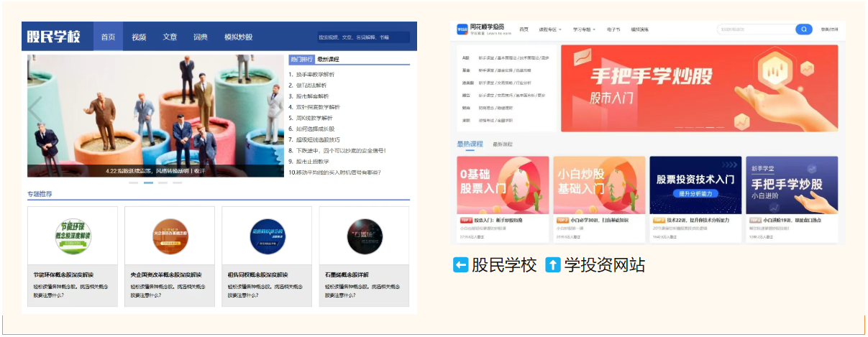The width and height of the screenshot is (868, 337).
Task: Select the 基金 category in the left menu
Action: point(466,70)
